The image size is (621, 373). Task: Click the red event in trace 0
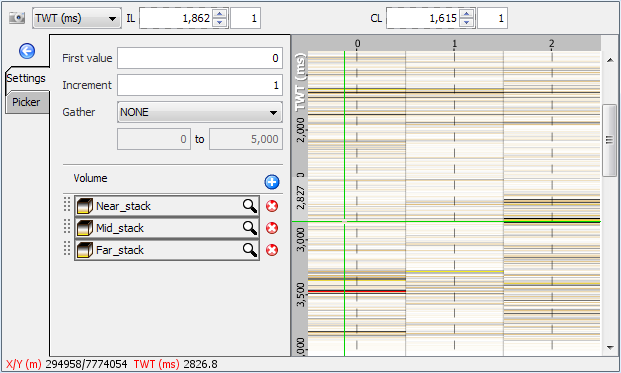pyautogui.click(x=357, y=291)
